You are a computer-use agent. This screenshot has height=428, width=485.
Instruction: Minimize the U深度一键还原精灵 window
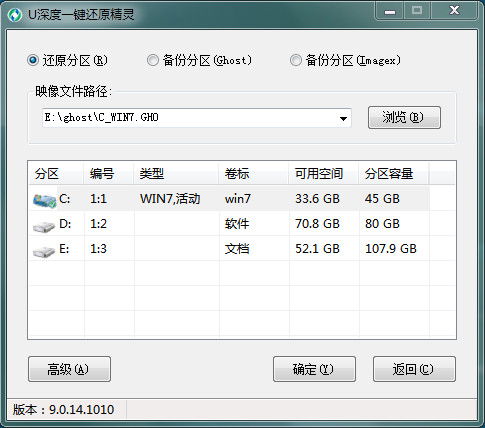(390, 12)
